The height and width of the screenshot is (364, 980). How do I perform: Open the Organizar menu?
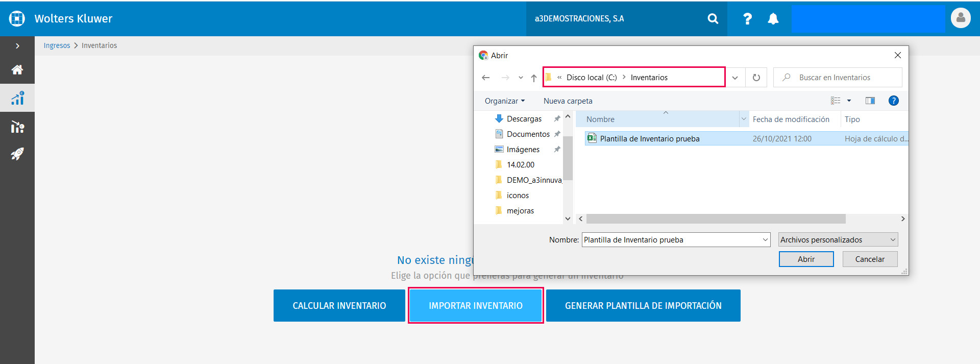point(504,101)
